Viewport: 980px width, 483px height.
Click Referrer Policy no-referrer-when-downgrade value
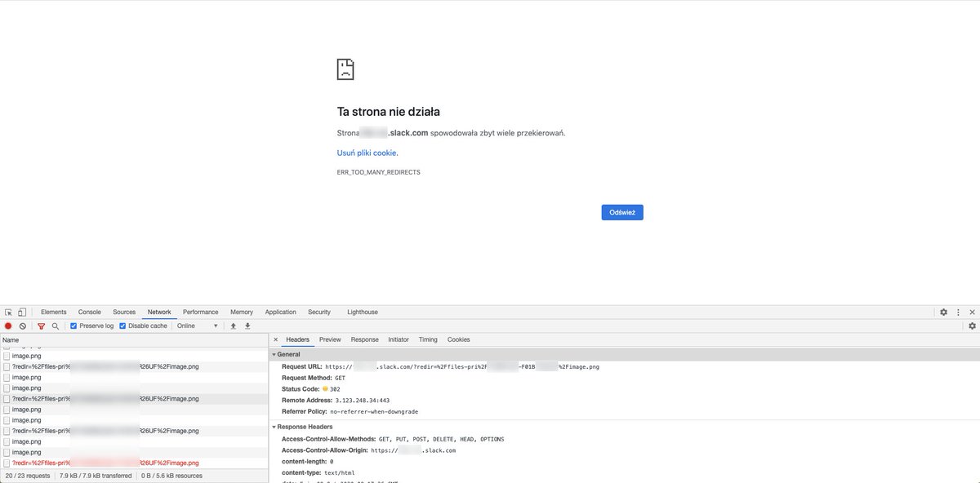click(372, 412)
